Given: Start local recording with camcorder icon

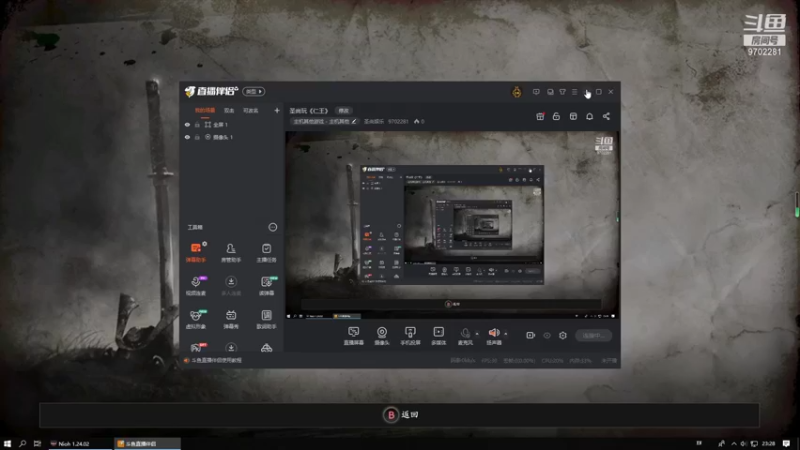Looking at the screenshot, I should click(x=531, y=335).
